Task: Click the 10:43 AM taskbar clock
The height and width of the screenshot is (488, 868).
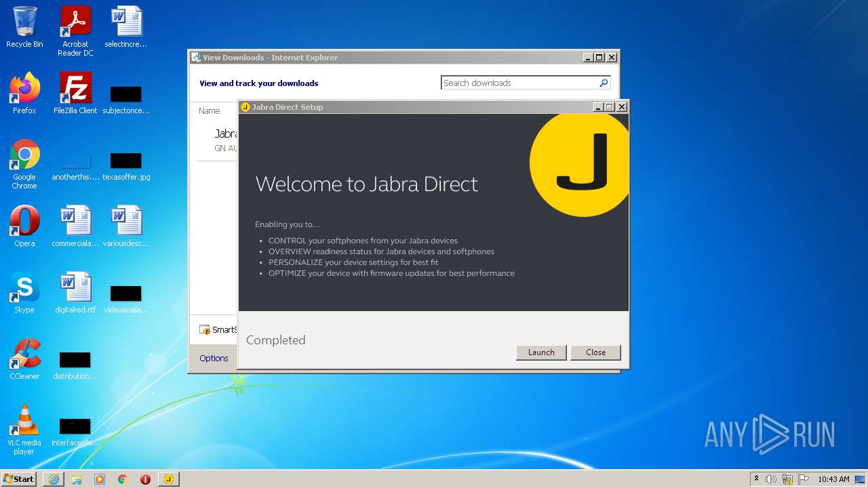Action: click(833, 479)
